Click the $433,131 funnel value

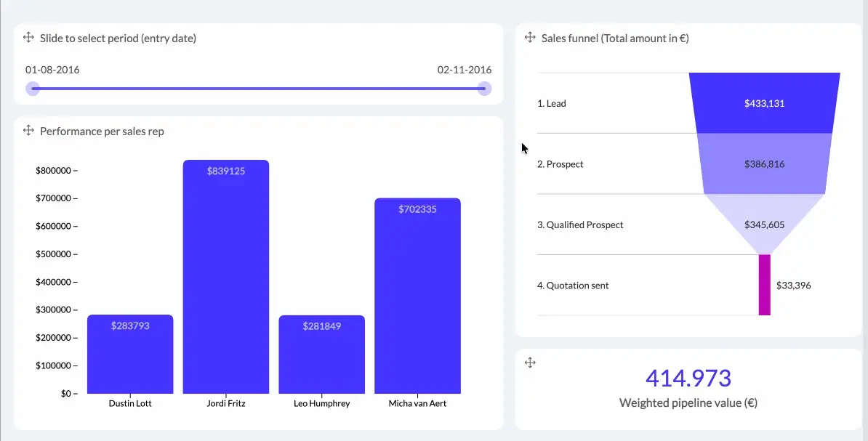(x=765, y=103)
